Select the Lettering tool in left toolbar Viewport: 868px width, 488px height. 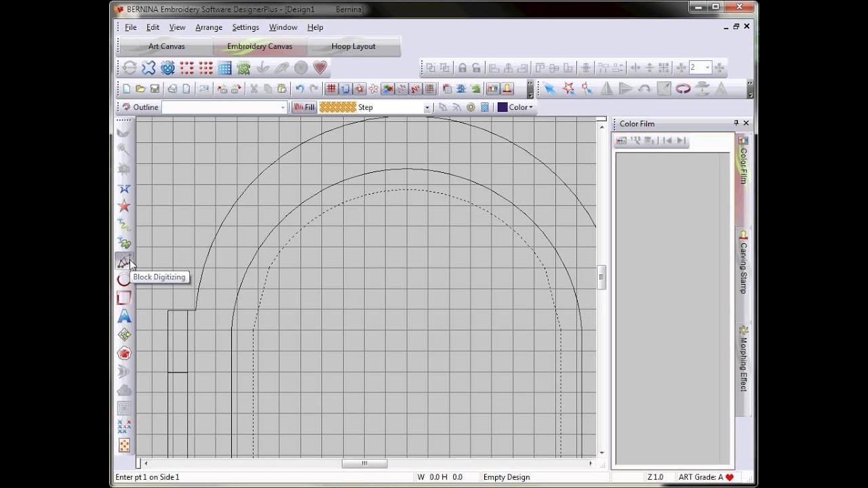(x=124, y=317)
